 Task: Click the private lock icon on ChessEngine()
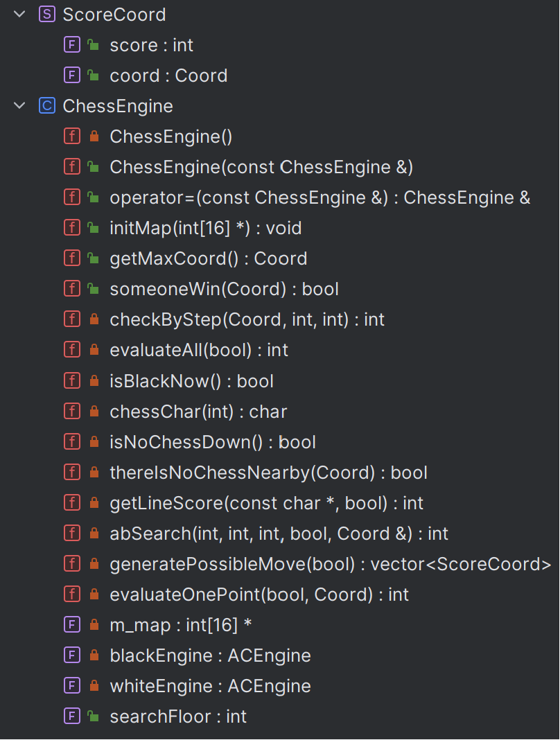coord(94,136)
